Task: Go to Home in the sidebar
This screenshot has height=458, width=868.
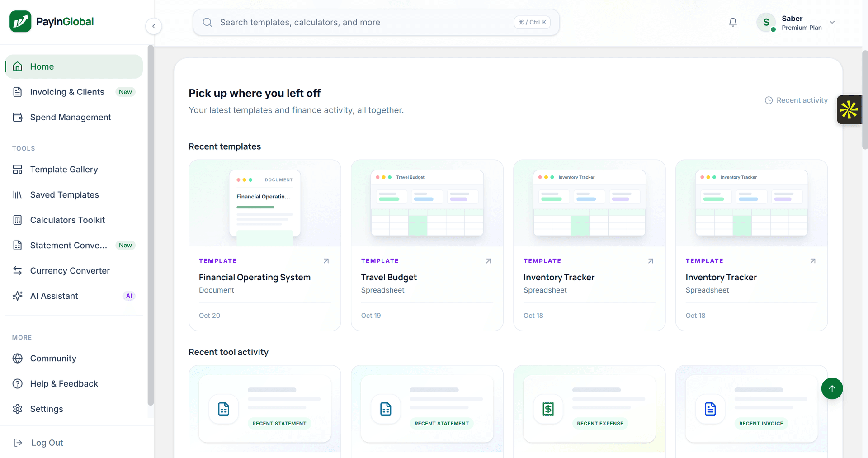Action: click(x=74, y=66)
